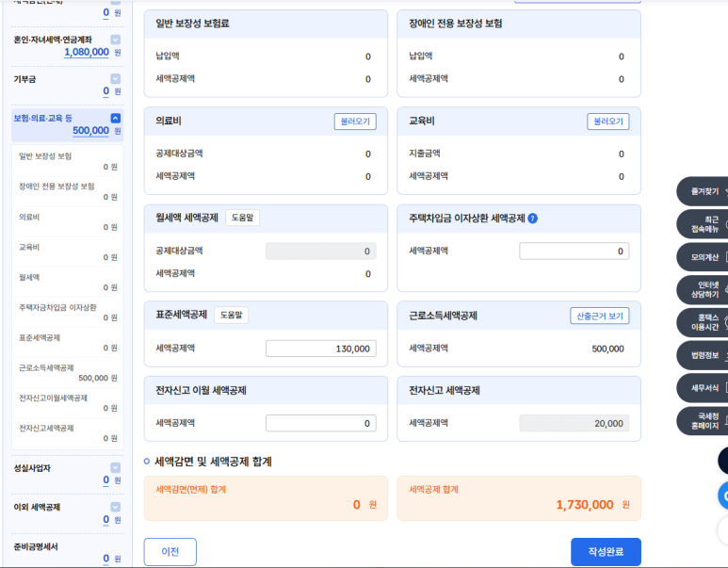The image size is (728, 568).
Task: Click the 작성완료 button
Action: tap(606, 552)
